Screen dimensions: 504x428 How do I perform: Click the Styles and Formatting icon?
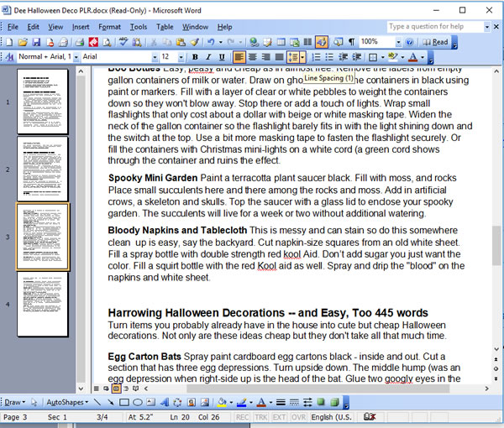pyautogui.click(x=9, y=57)
